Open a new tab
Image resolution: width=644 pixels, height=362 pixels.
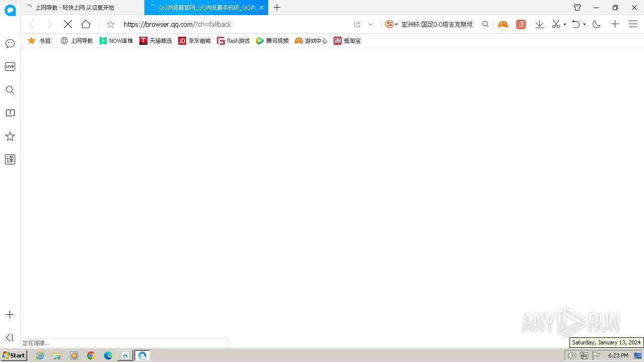277,8
